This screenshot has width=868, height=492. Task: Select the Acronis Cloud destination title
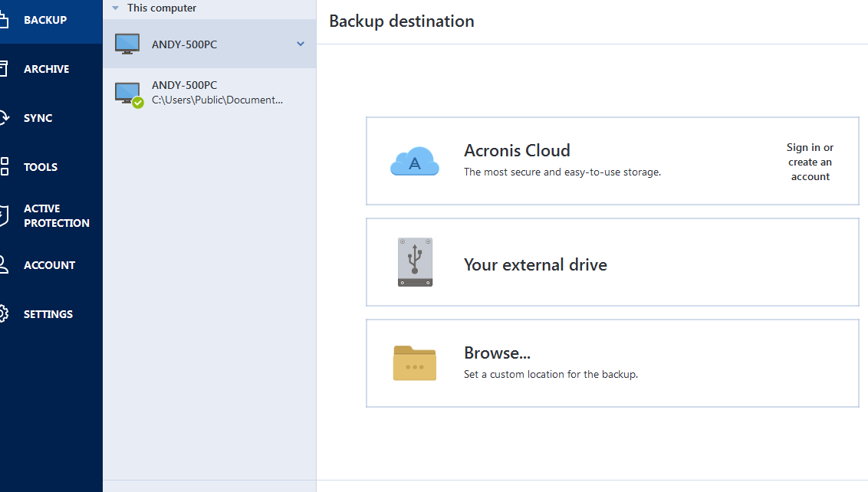click(x=517, y=151)
